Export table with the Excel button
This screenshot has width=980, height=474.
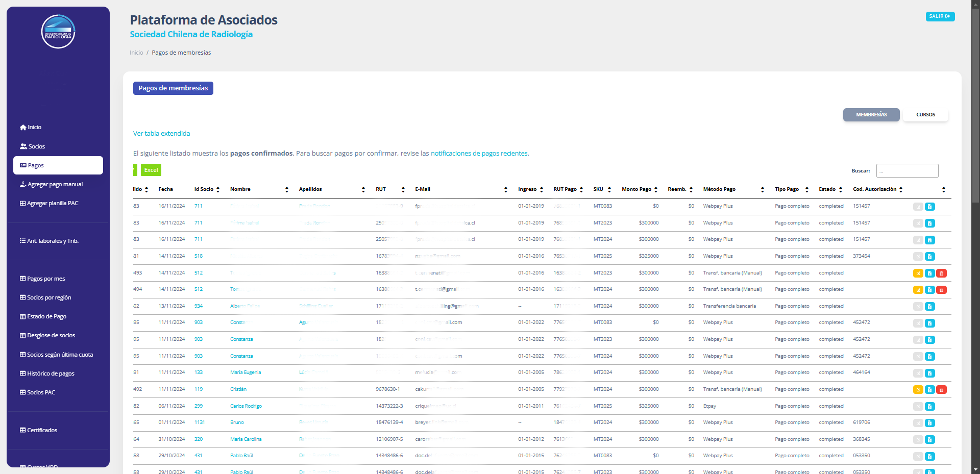pos(151,170)
